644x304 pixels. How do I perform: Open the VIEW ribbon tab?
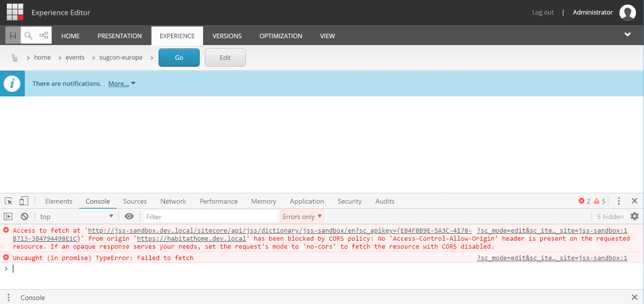[x=327, y=36]
